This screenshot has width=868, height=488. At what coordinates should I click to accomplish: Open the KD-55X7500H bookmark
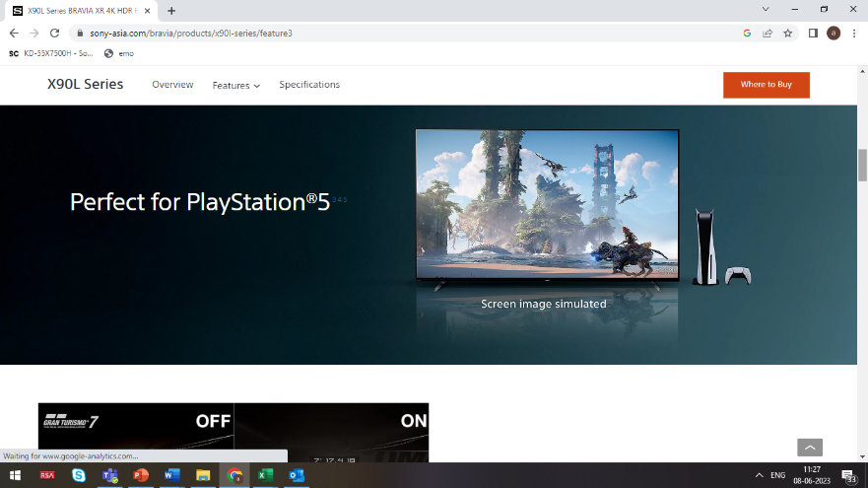(x=51, y=54)
